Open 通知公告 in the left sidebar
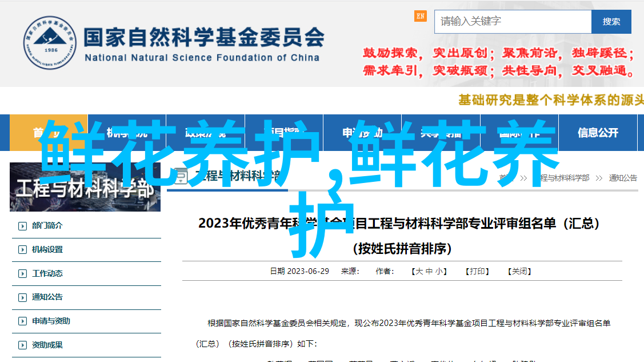The height and width of the screenshot is (362, 644). (47, 297)
